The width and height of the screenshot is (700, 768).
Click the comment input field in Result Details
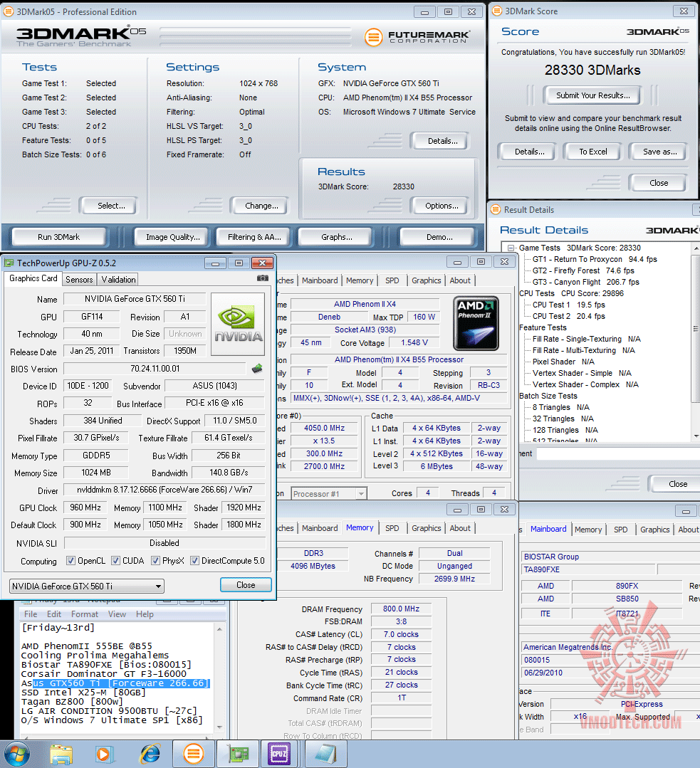coord(617,453)
